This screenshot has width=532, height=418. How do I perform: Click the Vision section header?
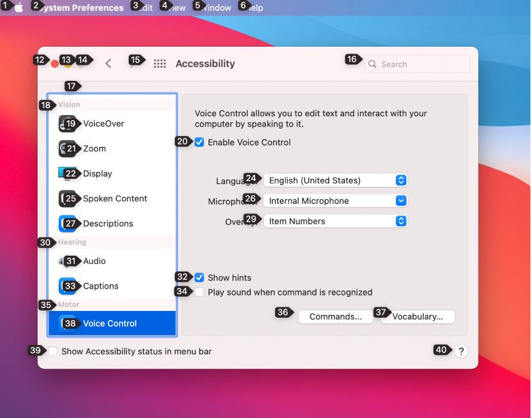pos(69,105)
